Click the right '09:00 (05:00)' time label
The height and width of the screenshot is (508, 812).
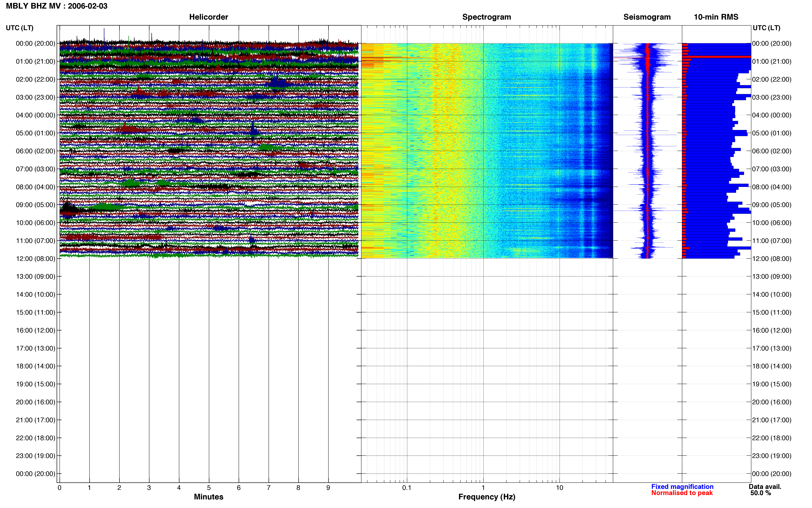[772, 205]
